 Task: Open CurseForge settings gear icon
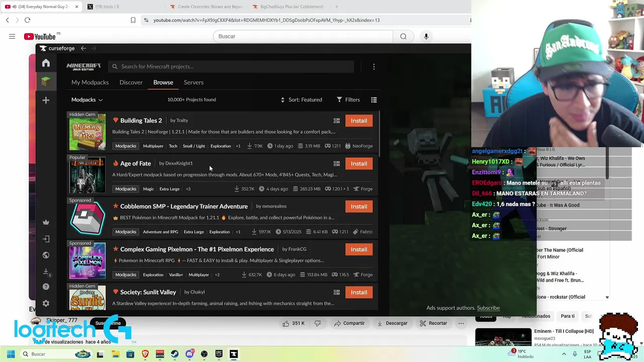(x=46, y=303)
